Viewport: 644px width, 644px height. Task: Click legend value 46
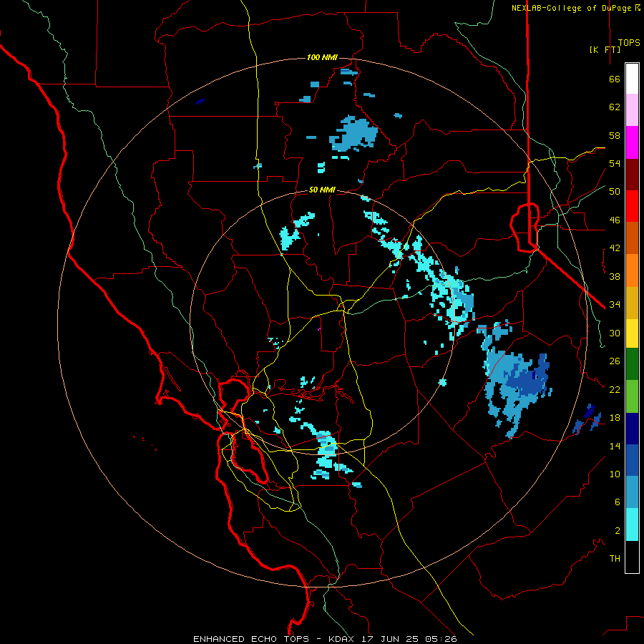tap(615, 220)
